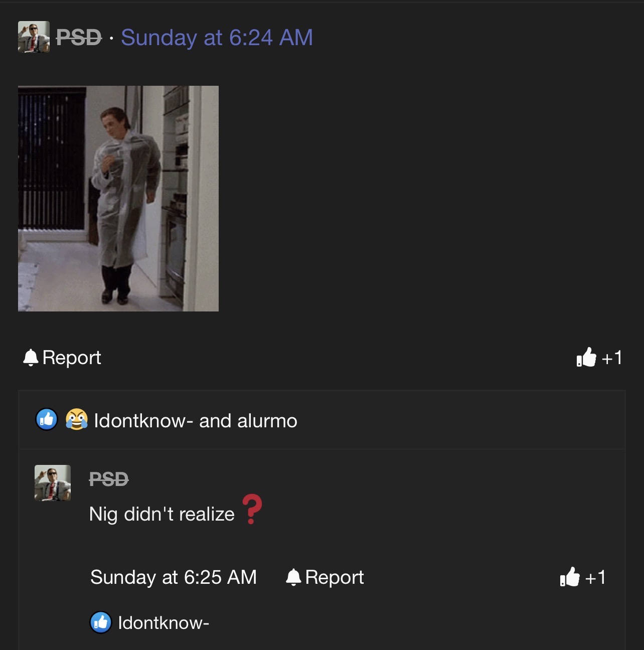Click the red question mark emoji in the reply

click(252, 510)
